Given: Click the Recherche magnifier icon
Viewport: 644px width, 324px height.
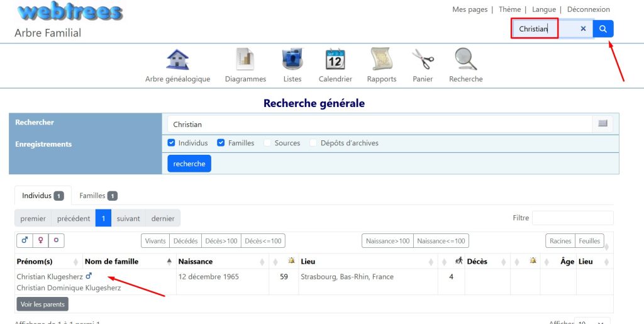Looking at the screenshot, I should coord(465,60).
